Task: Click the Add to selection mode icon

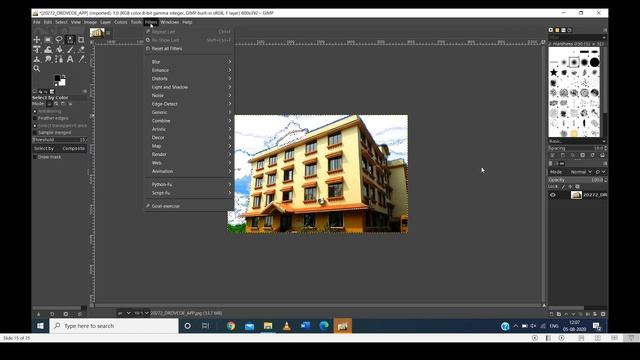Action: pyautogui.click(x=56, y=104)
